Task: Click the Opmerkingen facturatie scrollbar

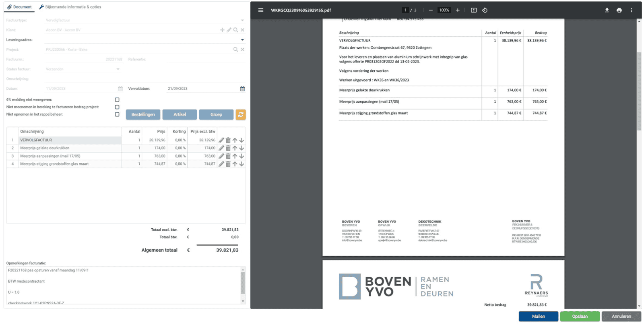Action: coord(243,283)
